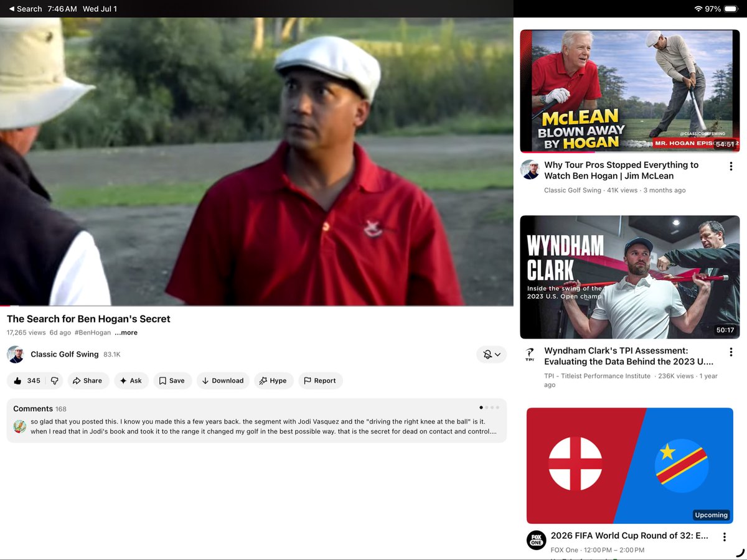Hype this video
Viewport: 747px width, 560px height.
273,381
